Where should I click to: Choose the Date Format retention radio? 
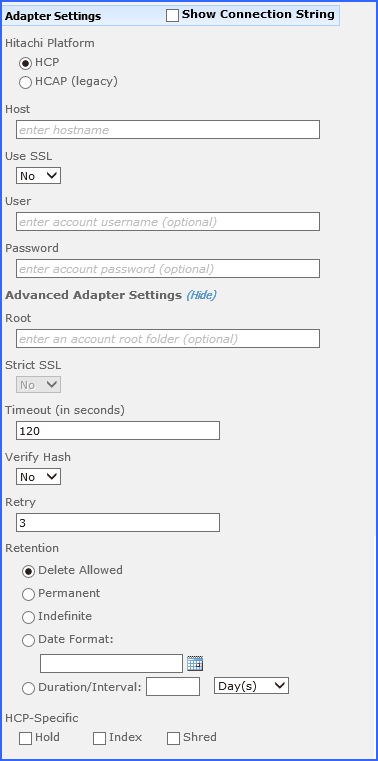click(x=29, y=640)
